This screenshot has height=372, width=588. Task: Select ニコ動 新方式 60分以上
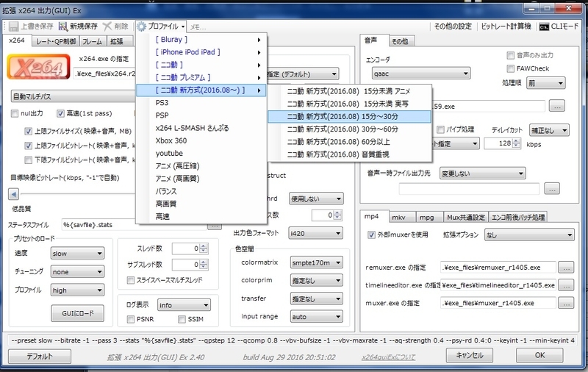(350, 142)
